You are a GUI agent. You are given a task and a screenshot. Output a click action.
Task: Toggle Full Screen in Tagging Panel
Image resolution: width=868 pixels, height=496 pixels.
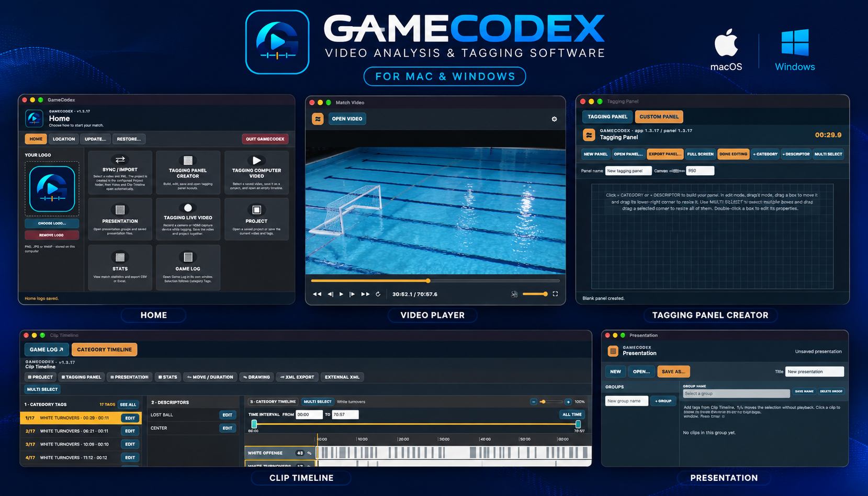pyautogui.click(x=700, y=154)
